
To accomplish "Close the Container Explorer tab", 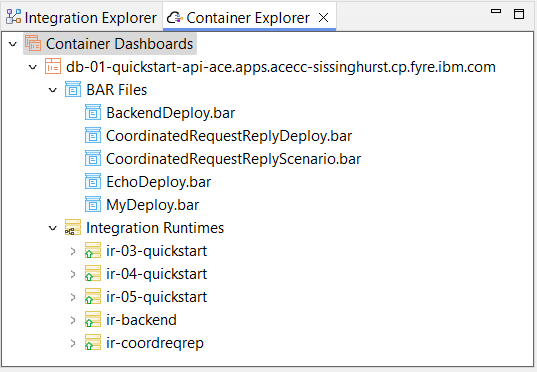I will 324,17.
